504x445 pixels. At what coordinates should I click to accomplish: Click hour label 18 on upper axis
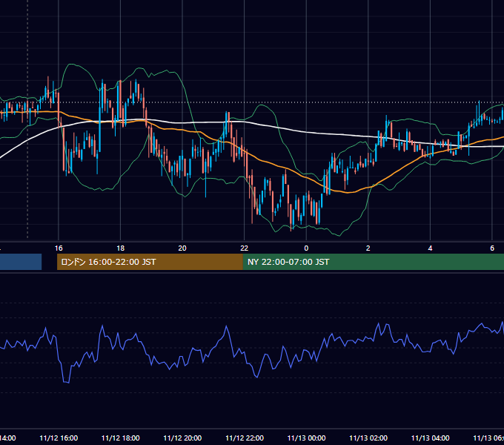tap(121, 248)
